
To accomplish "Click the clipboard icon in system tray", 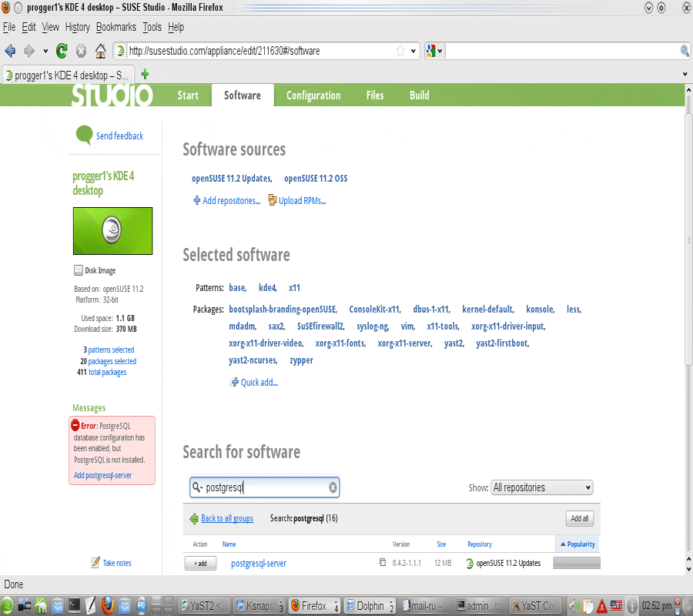I will coord(588,606).
